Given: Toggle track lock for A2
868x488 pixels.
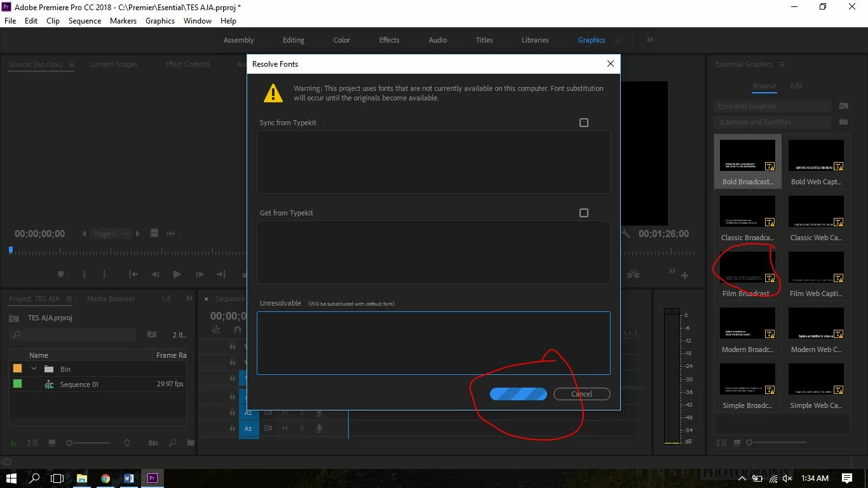Looking at the screenshot, I should [233, 412].
